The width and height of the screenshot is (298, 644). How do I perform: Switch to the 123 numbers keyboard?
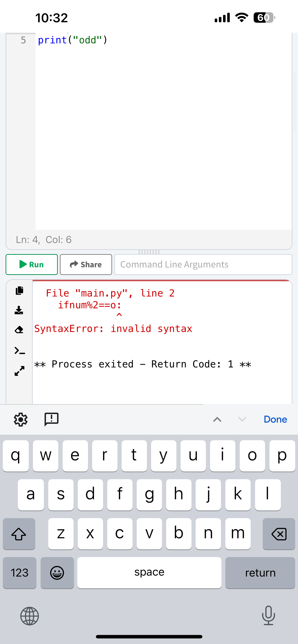pos(19,573)
